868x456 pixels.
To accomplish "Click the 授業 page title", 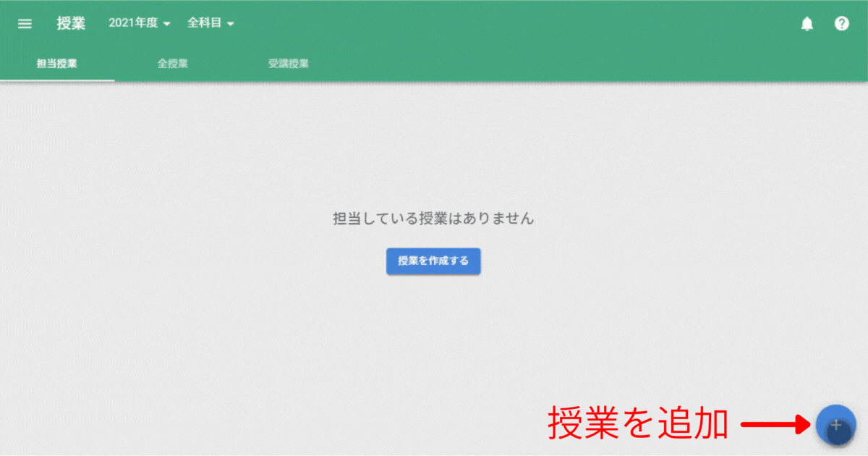I will (x=71, y=23).
